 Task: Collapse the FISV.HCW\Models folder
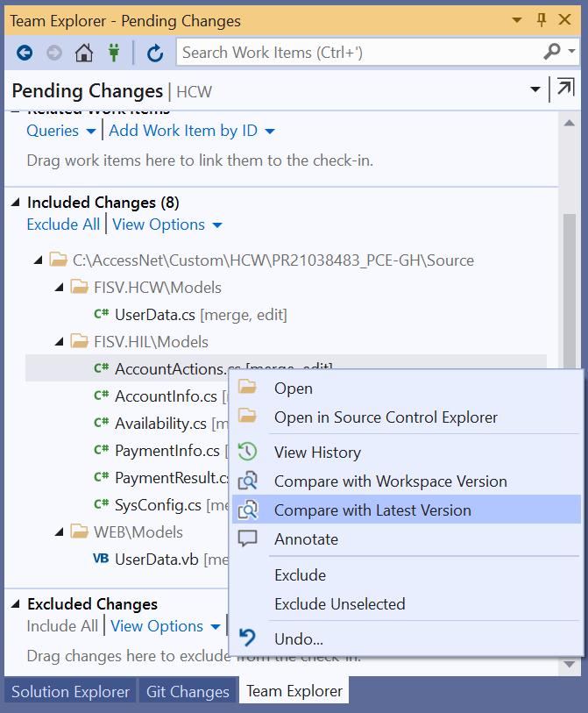pos(60,288)
